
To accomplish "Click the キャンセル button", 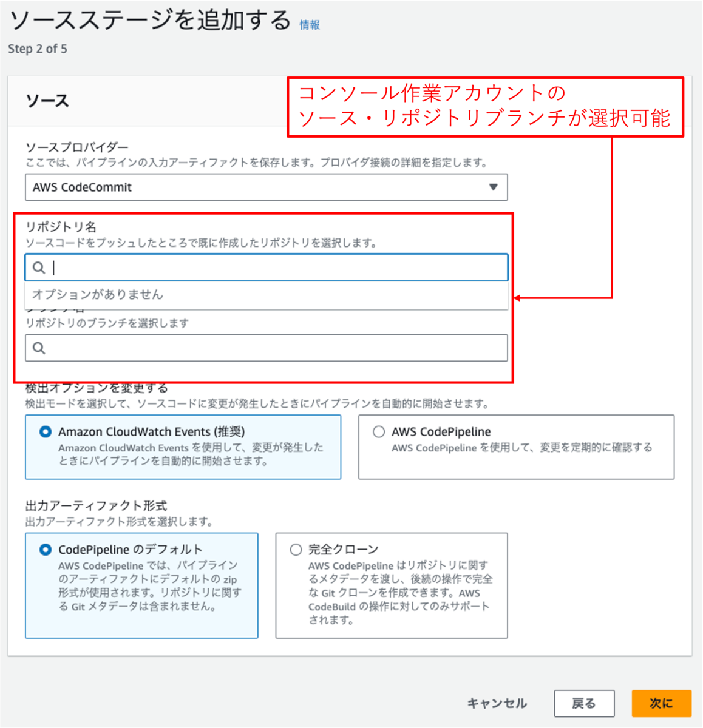I will point(497,703).
